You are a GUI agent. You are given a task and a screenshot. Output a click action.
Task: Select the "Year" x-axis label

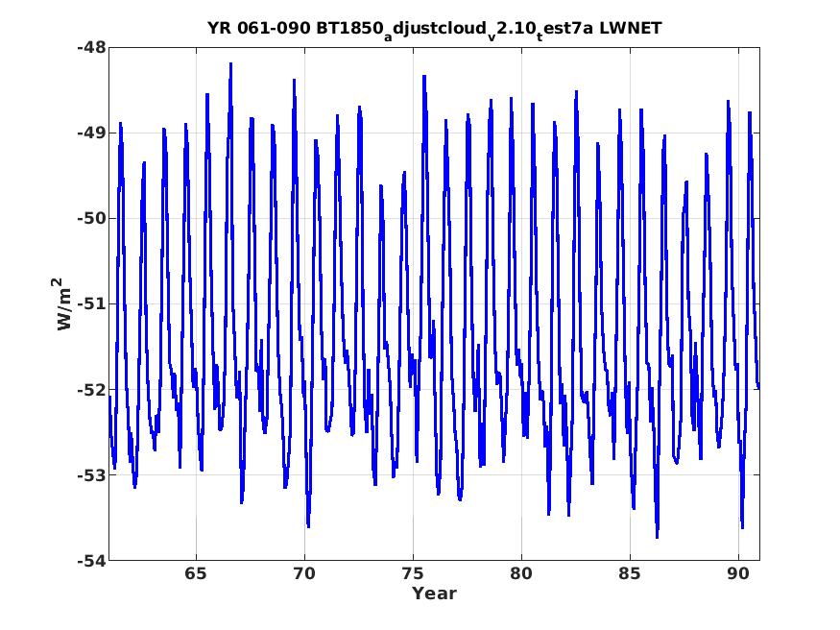click(x=434, y=594)
